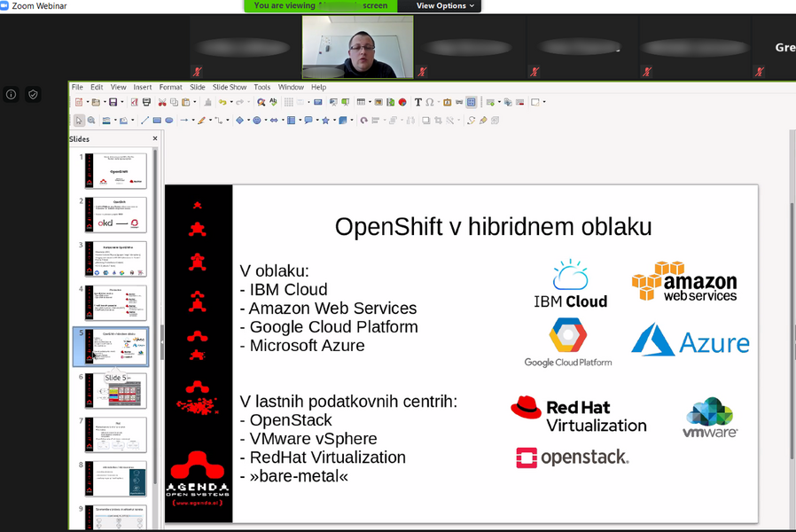Open the Edit menu
The width and height of the screenshot is (796, 532).
97,87
